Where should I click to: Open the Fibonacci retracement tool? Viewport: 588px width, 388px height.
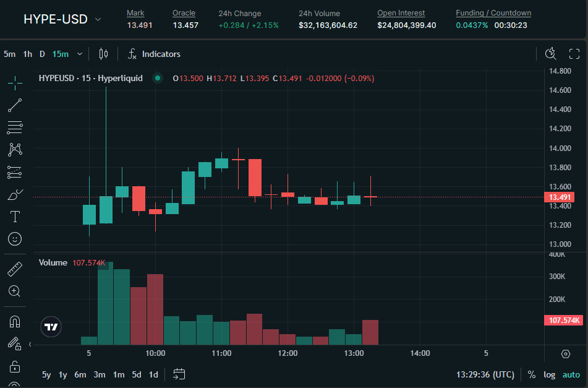[15, 127]
